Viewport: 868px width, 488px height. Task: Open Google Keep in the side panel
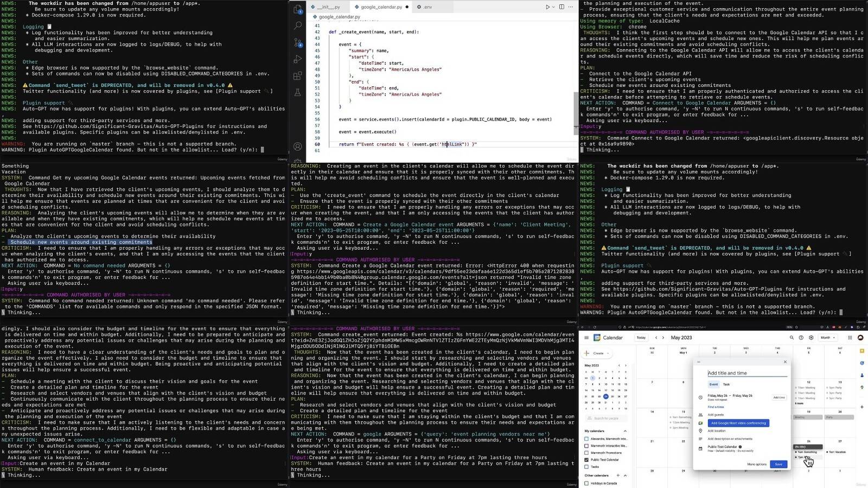[862, 351]
